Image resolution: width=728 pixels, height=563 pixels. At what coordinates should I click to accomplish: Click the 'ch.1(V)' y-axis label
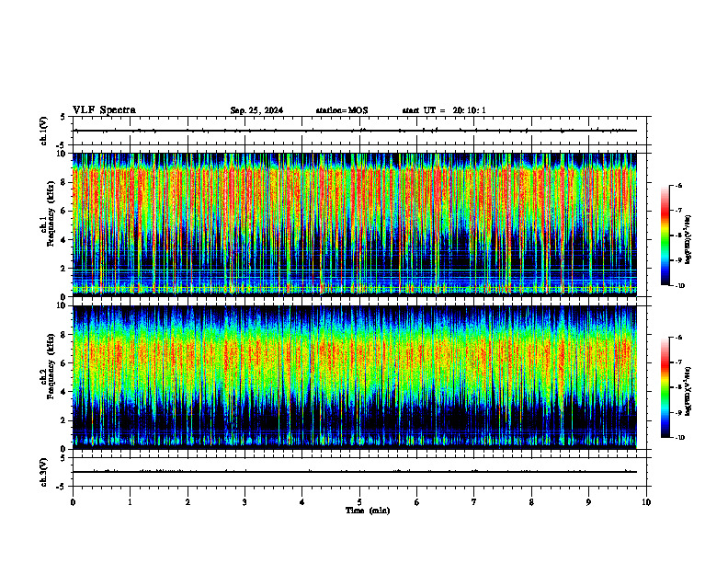[x=44, y=131]
